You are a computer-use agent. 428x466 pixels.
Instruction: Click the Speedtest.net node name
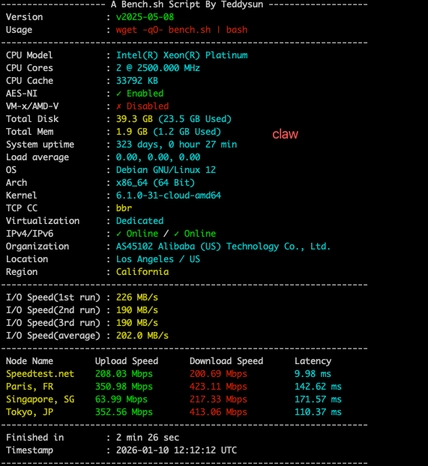point(40,374)
